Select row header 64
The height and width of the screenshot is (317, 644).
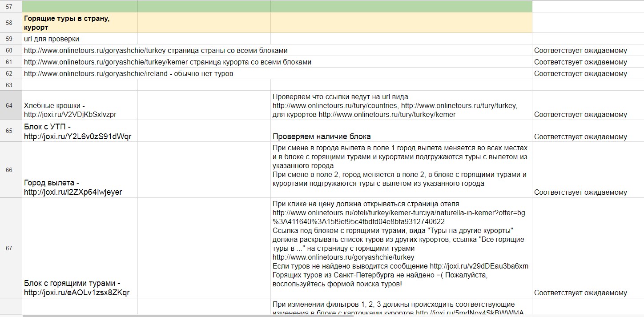(x=11, y=105)
